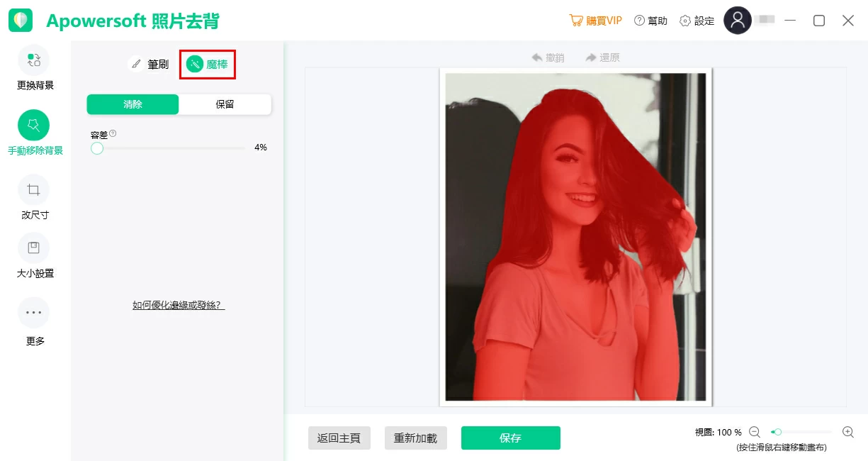Undo with the 撤銷 button
Viewport: 868px width, 461px height.
coord(548,57)
